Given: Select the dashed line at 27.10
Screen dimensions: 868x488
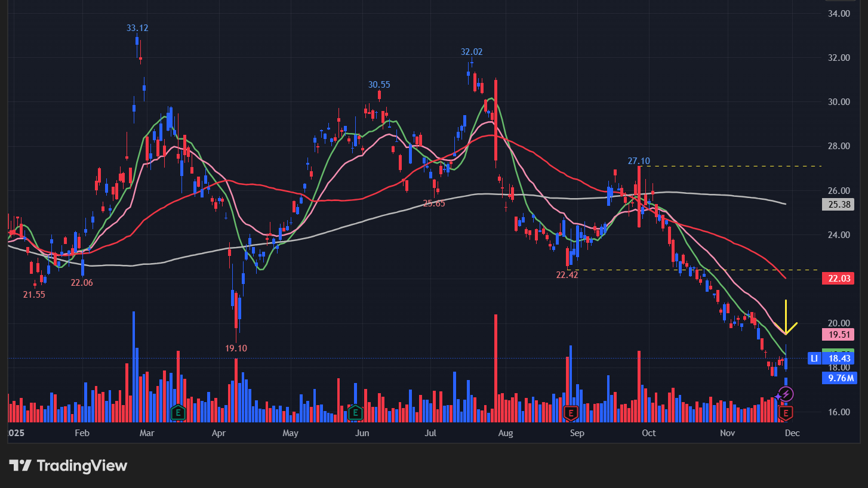Looking at the screenshot, I should (728, 166).
